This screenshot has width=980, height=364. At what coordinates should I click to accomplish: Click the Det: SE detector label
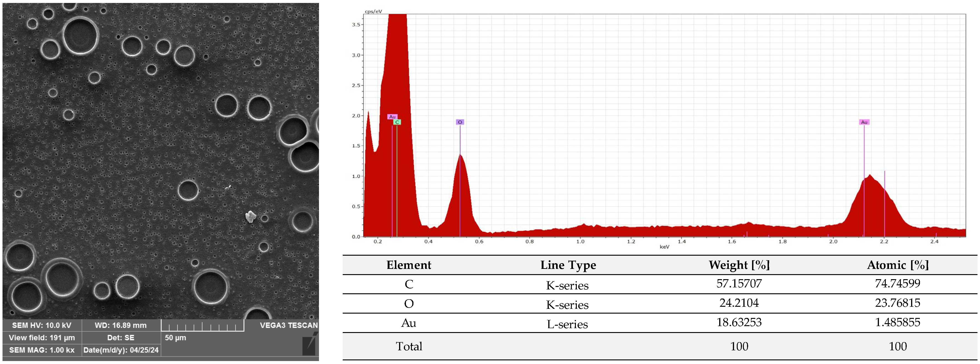point(121,338)
